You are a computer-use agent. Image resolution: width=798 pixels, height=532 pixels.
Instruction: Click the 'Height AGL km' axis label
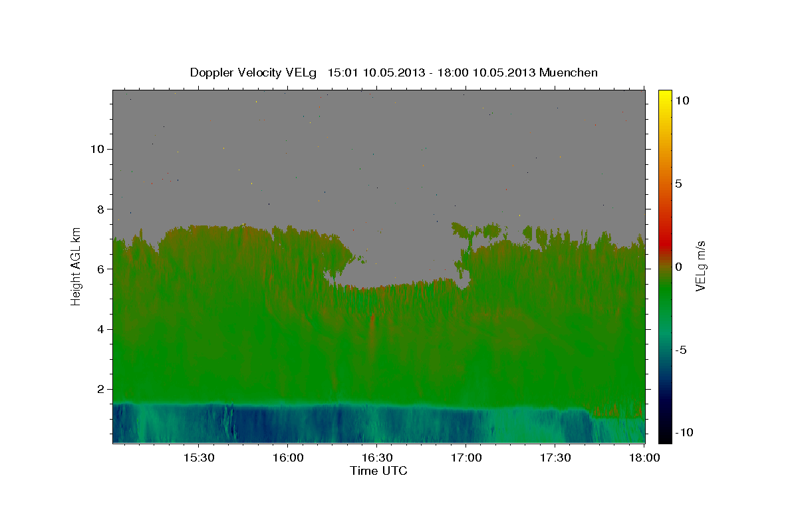click(x=76, y=266)
